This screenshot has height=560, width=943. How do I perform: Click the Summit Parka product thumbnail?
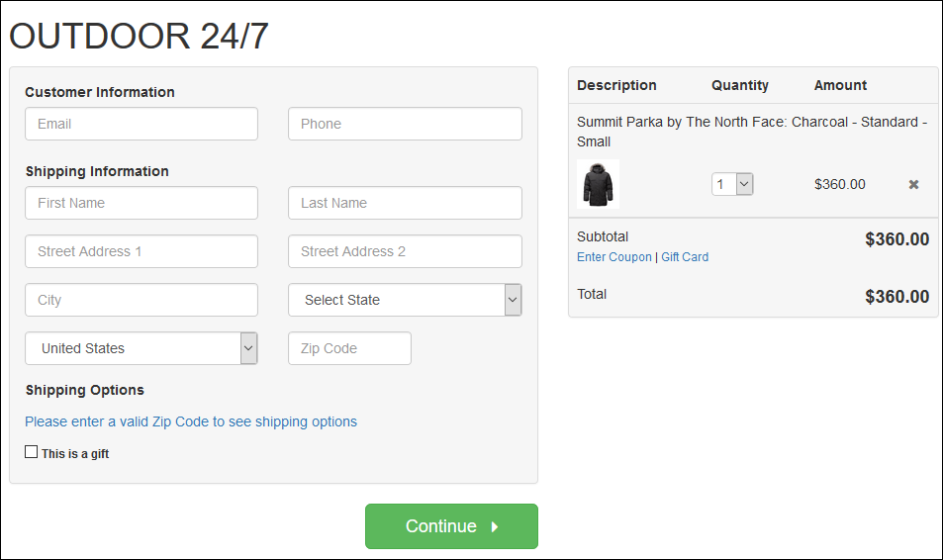coord(598,184)
